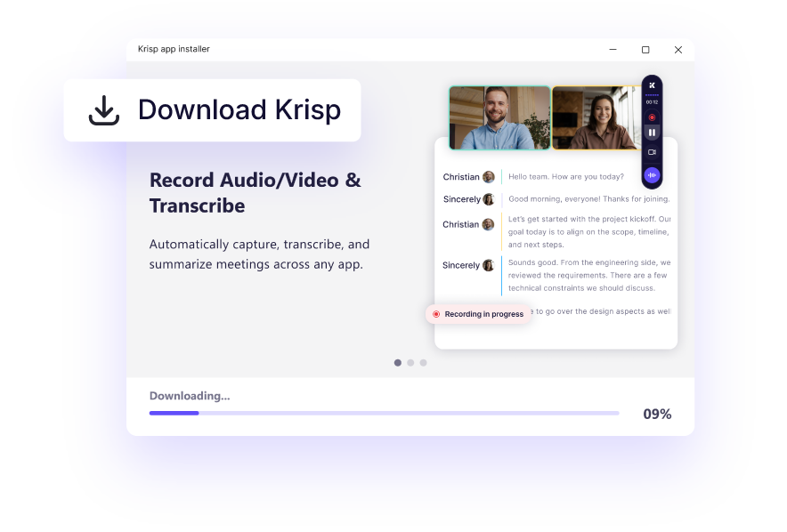Click Christian's avatar beside 'Let's get started'
This screenshot has width=787, height=532.
489,225
